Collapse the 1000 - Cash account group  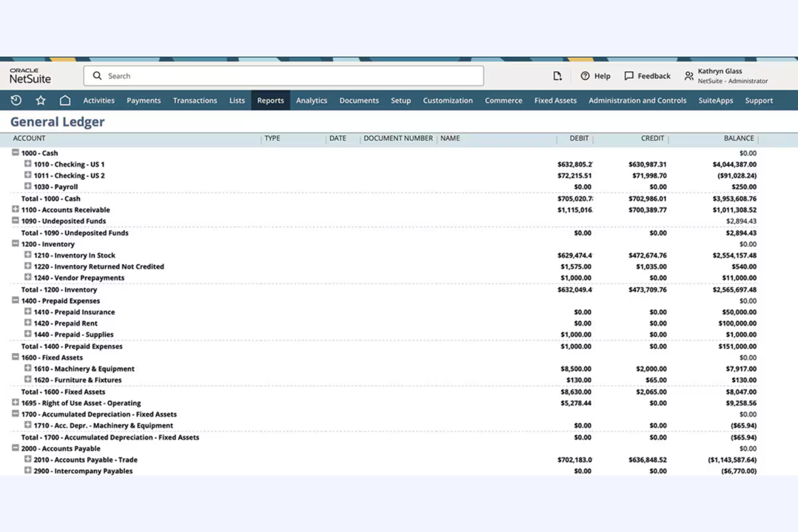point(15,153)
